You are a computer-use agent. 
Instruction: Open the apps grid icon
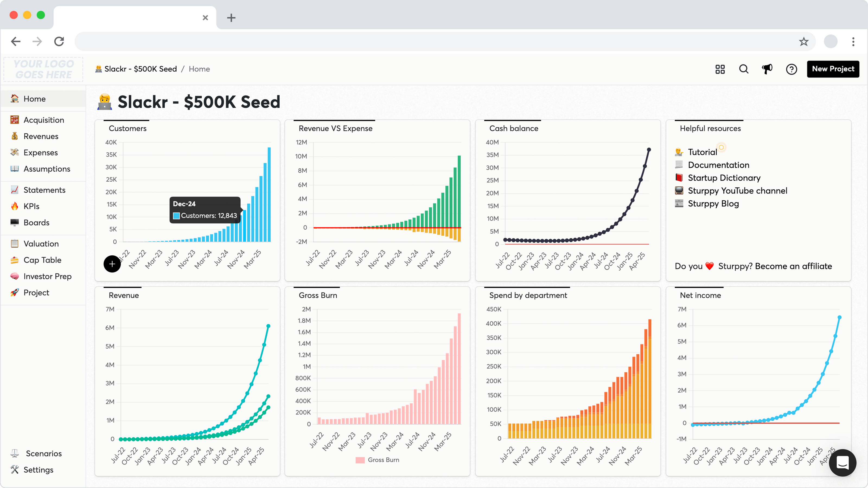(x=720, y=69)
